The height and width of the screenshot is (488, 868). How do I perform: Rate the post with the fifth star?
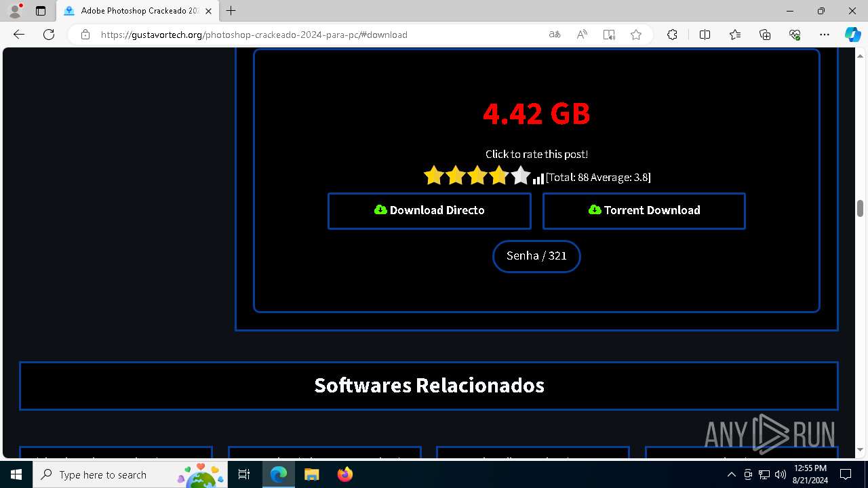click(520, 176)
